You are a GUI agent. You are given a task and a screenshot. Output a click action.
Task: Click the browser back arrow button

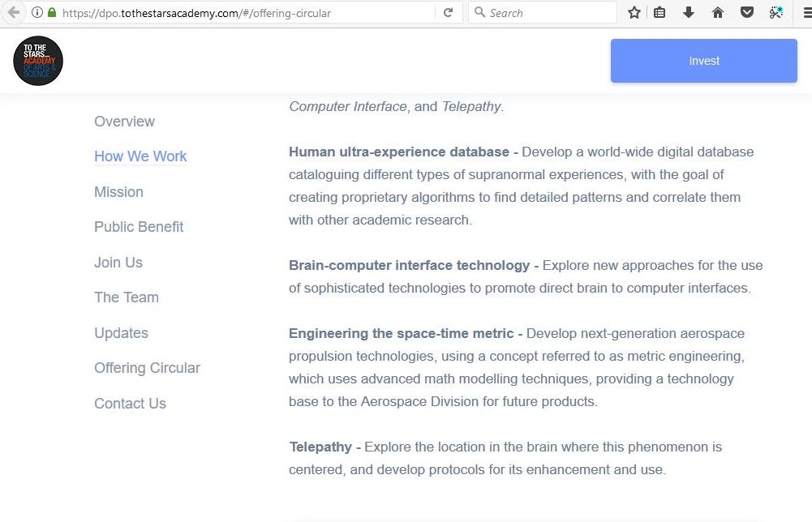(x=13, y=12)
